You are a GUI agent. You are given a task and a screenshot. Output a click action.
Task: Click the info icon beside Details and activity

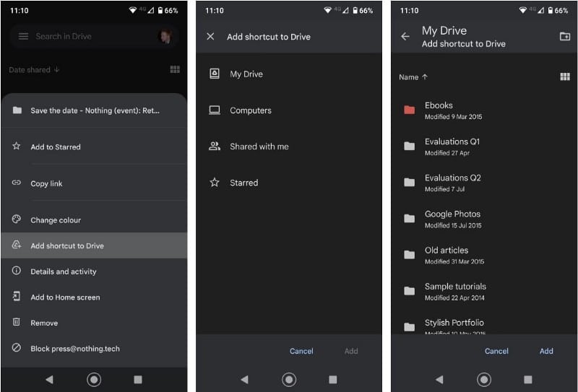[16, 271]
